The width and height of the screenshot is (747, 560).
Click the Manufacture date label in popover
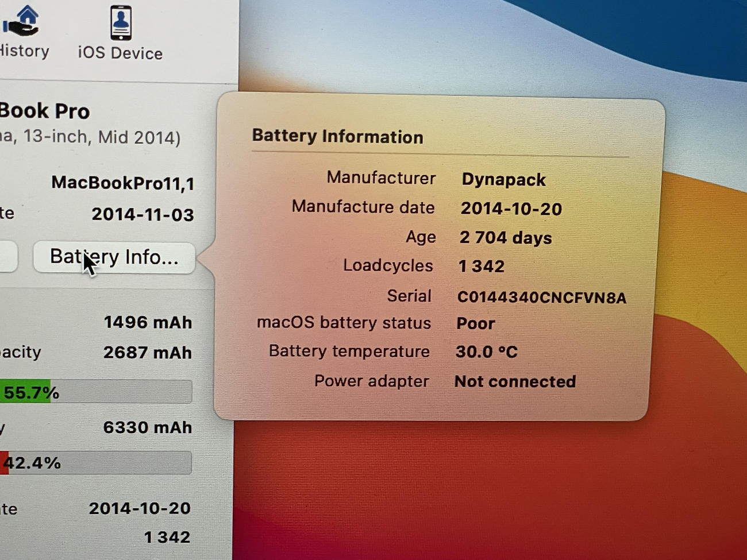363,207
